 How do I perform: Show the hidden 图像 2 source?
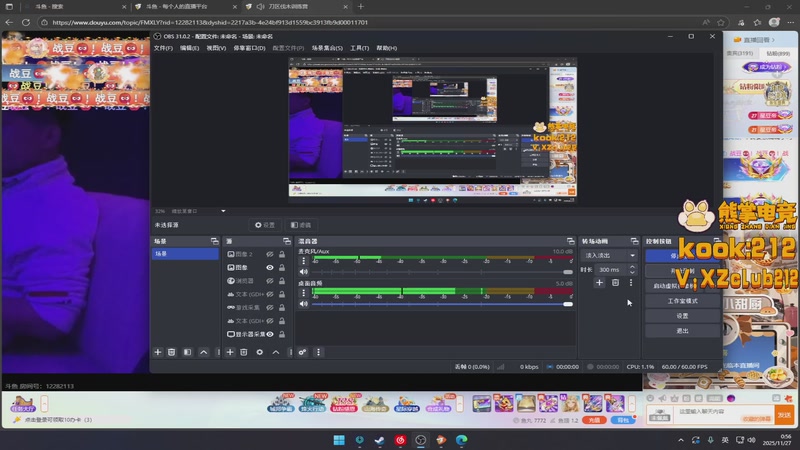[x=270, y=254]
